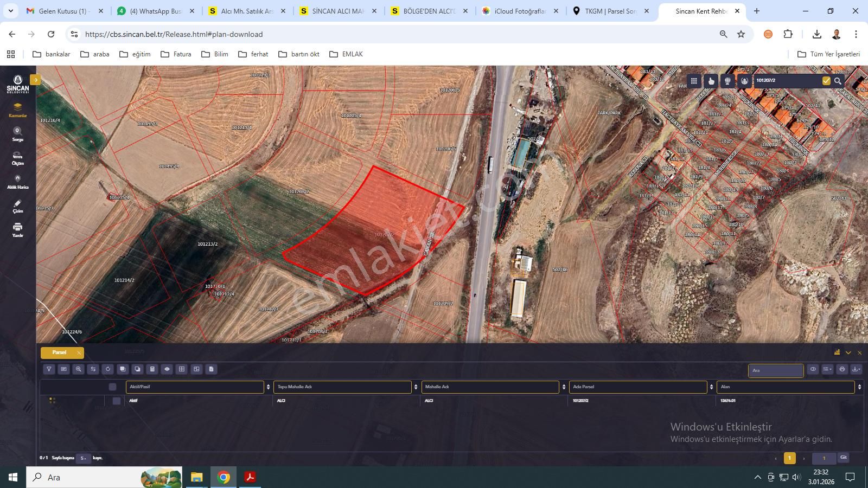Toggle the yellow checkbox beside parcel search
Screen dimensions: 868x488
pos(826,80)
